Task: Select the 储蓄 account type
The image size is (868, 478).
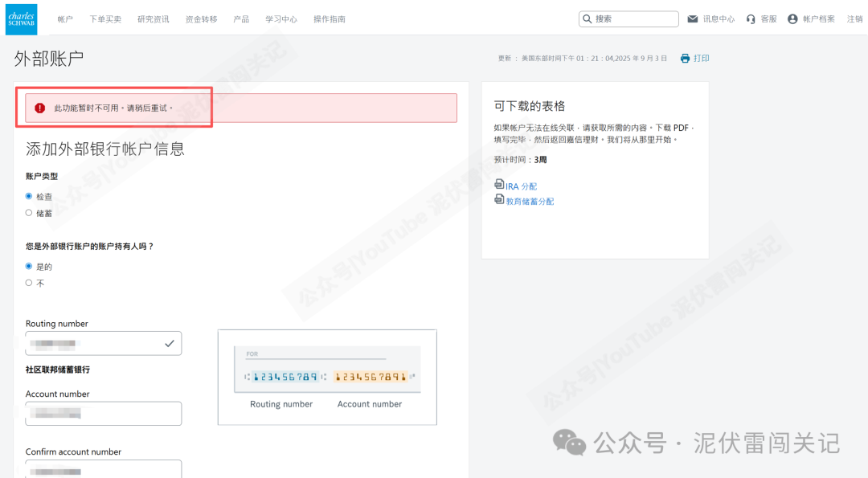Action: (x=27, y=211)
